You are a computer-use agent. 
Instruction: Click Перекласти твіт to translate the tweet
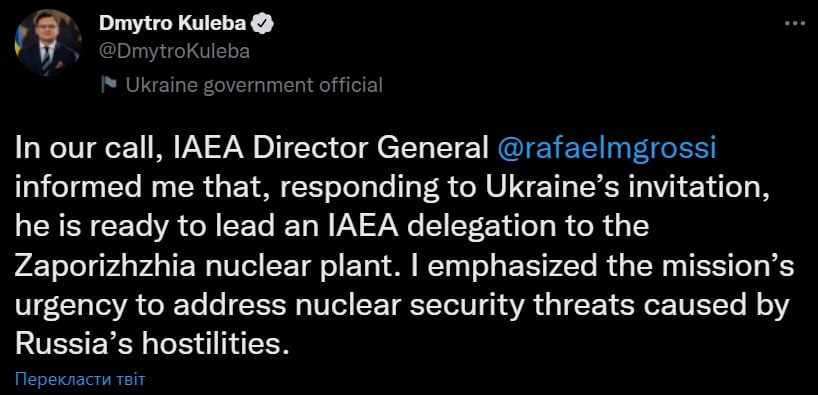80,379
